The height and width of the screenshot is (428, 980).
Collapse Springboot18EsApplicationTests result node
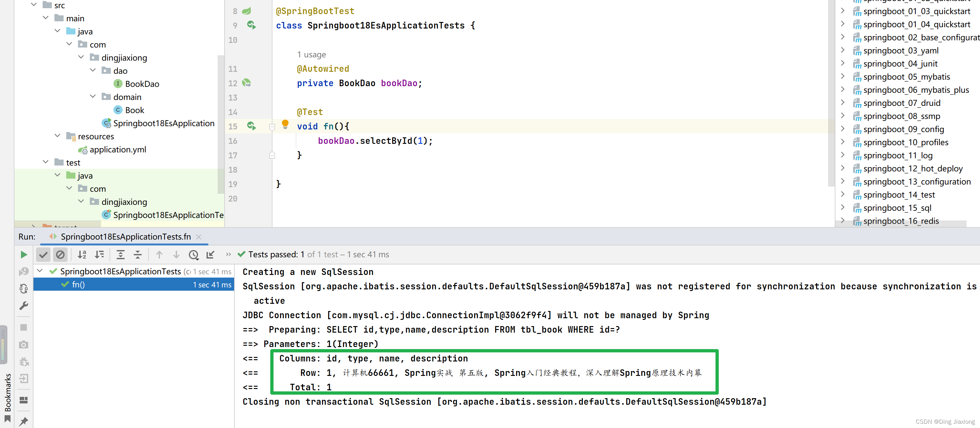coord(40,271)
